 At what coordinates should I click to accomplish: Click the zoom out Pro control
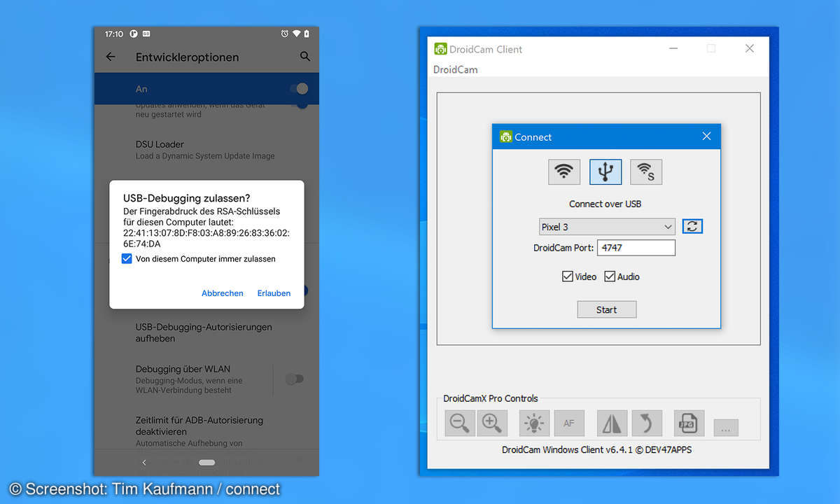(460, 423)
